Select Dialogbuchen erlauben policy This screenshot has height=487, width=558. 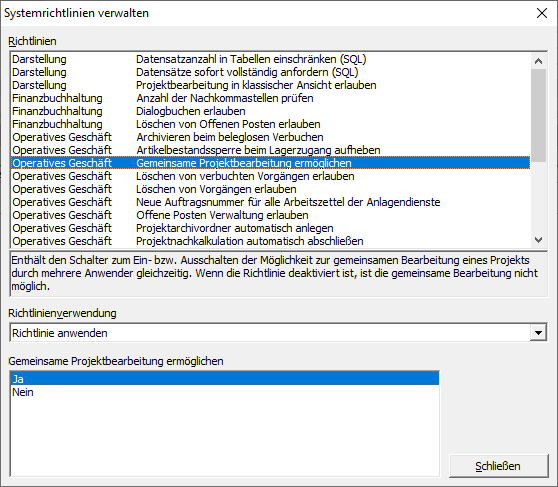(270, 111)
